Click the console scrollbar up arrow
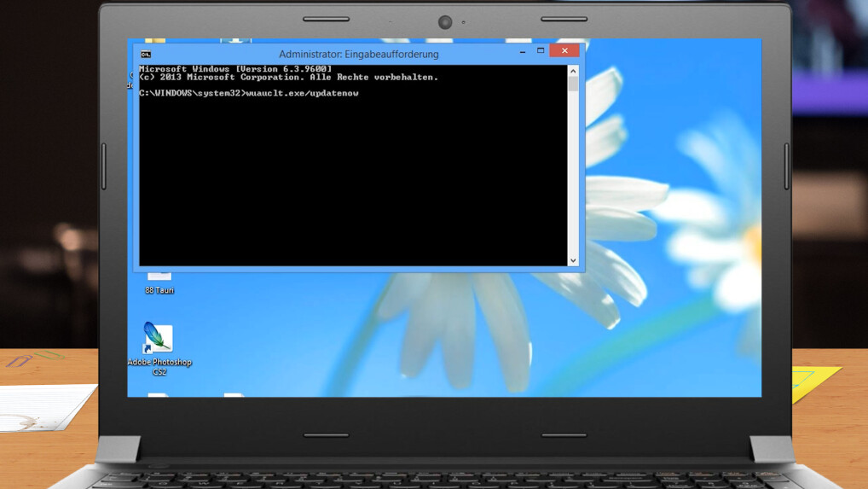This screenshot has width=868, height=489. 573,72
